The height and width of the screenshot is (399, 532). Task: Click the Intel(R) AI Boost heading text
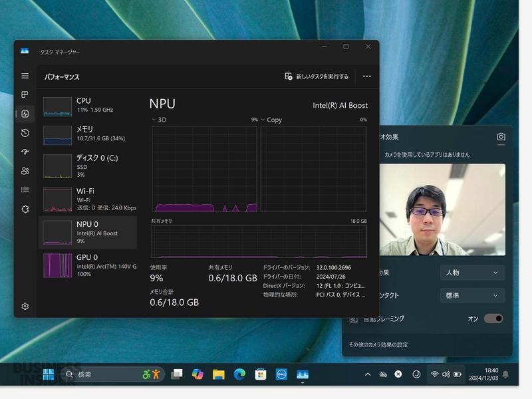[340, 106]
